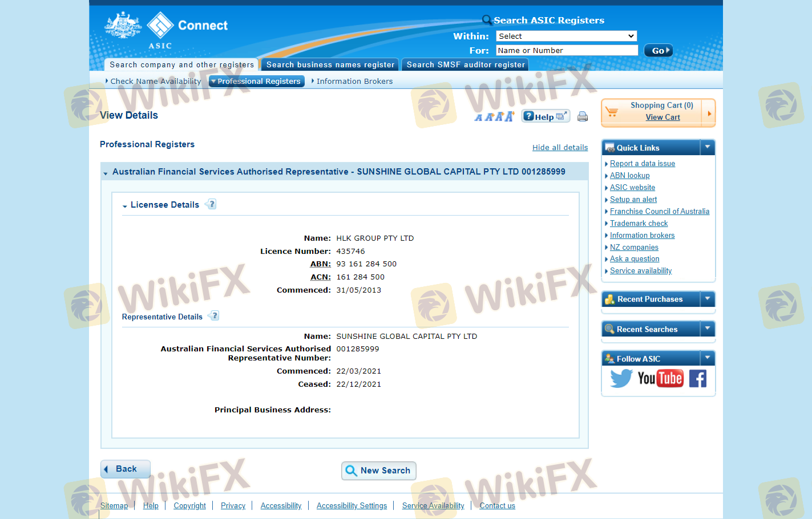Open ASIC YouTube channel icon
Screen dimensions: 812x519
(660, 378)
